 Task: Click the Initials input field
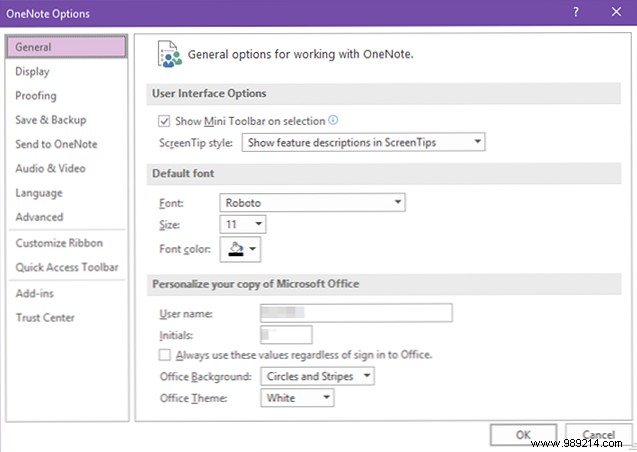tap(286, 335)
